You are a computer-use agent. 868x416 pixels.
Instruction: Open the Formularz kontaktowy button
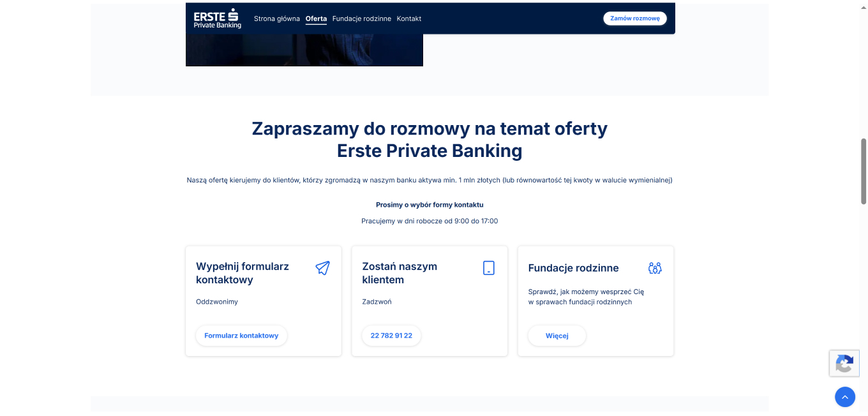241,336
